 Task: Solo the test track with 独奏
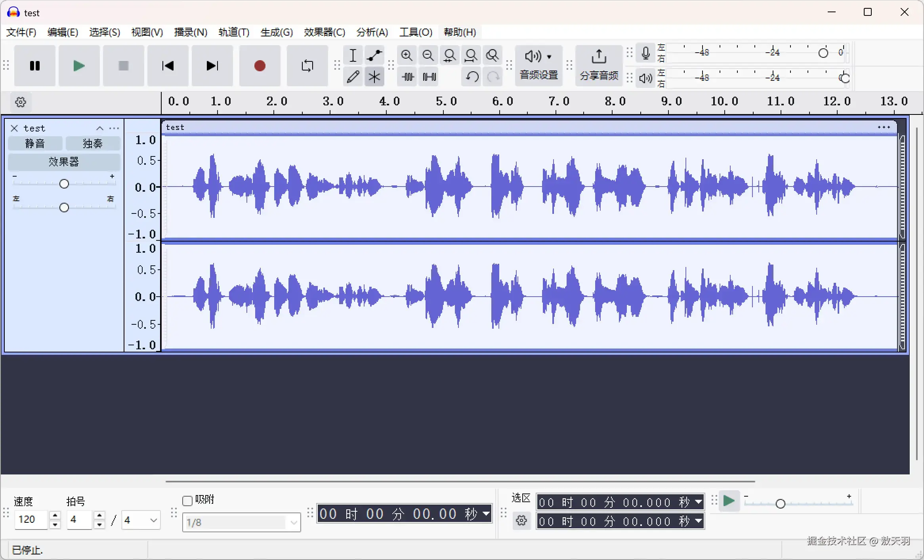[x=93, y=143]
